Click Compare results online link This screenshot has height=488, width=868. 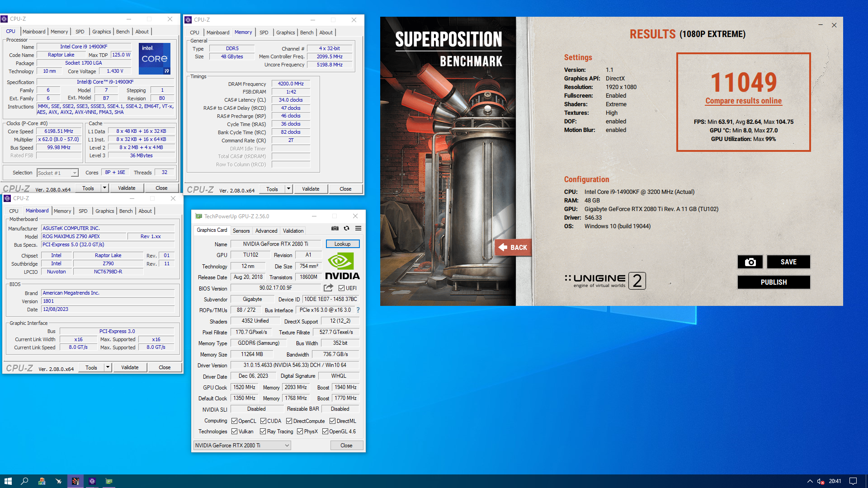tap(744, 101)
